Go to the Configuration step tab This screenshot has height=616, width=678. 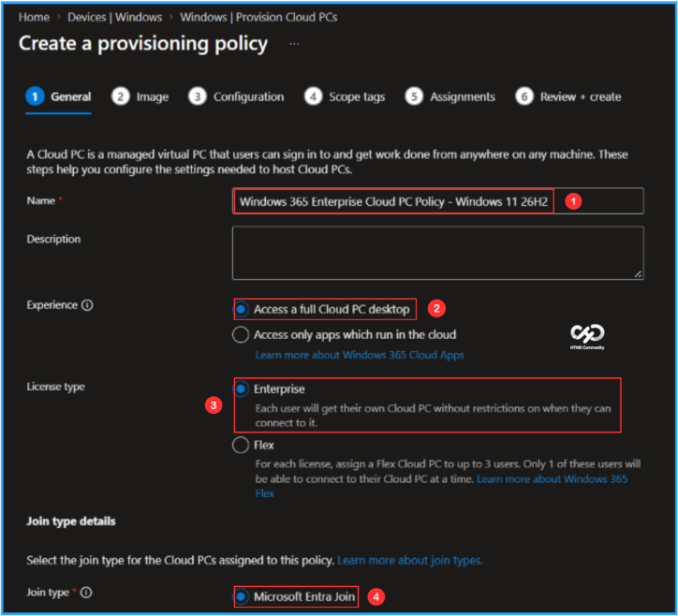(x=236, y=96)
